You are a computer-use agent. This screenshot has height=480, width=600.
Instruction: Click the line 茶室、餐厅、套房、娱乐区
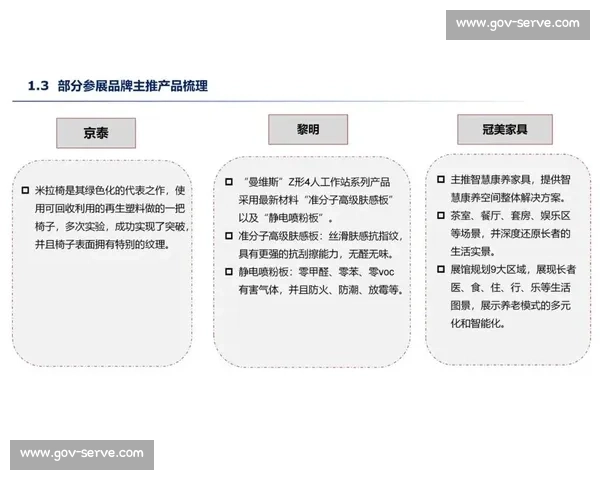(510, 216)
